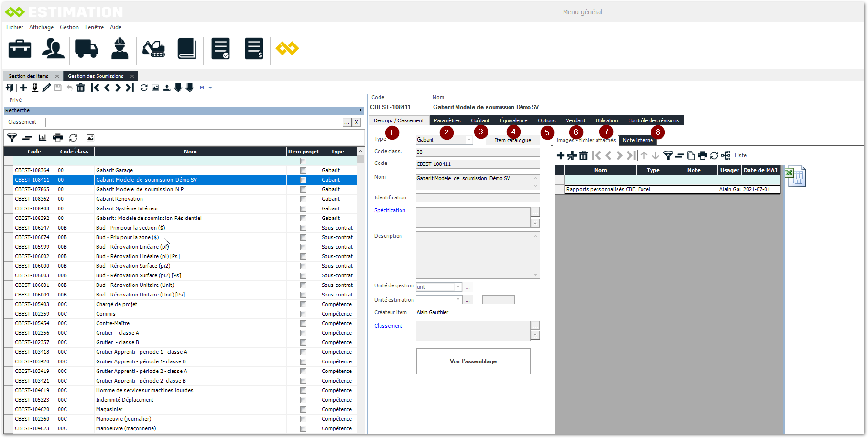Image resolution: width=868 pixels, height=438 pixels.
Task: Click the excavator equipment icon
Action: [153, 49]
